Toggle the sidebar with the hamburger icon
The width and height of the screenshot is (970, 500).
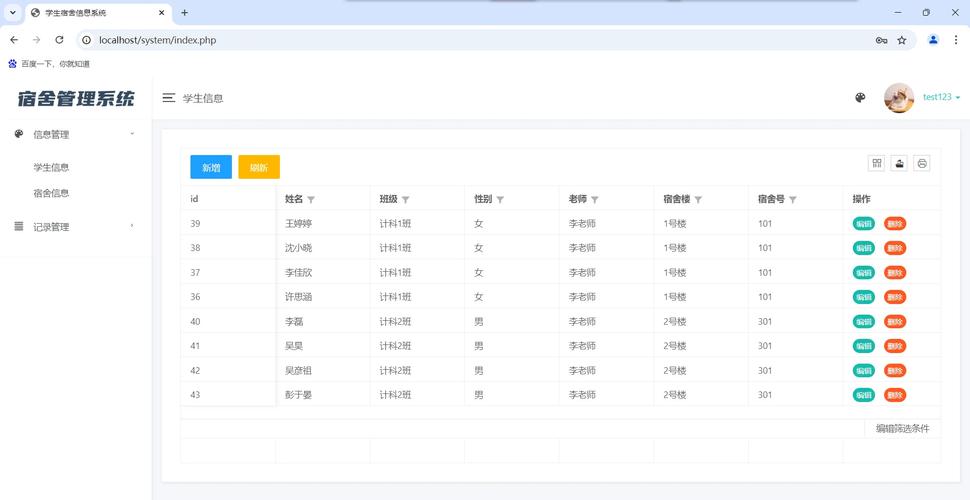168,98
